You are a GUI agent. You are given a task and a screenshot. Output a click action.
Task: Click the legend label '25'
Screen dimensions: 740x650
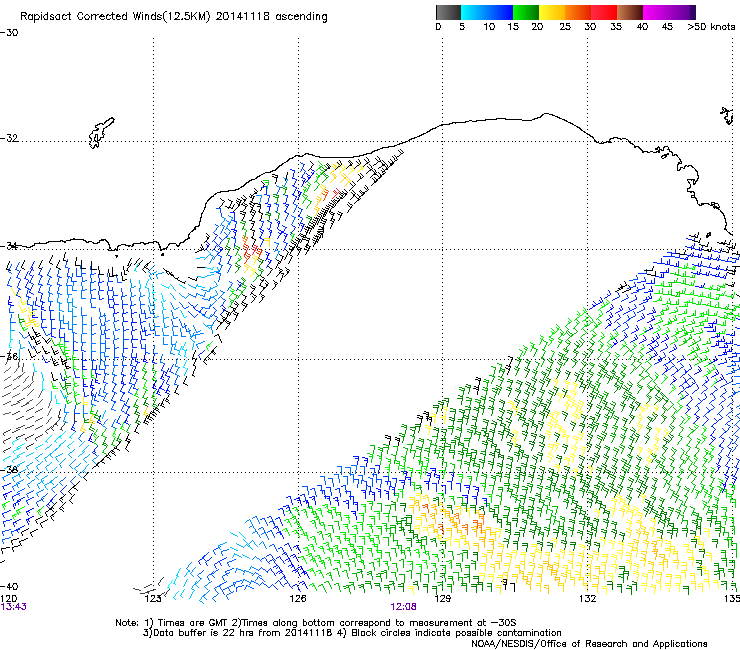pyautogui.click(x=565, y=27)
